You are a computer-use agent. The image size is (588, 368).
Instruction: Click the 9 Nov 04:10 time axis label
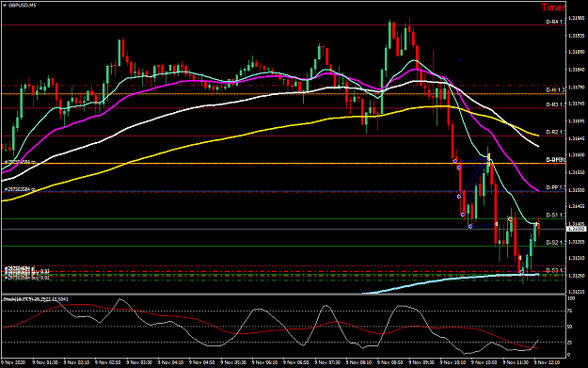coord(170,362)
